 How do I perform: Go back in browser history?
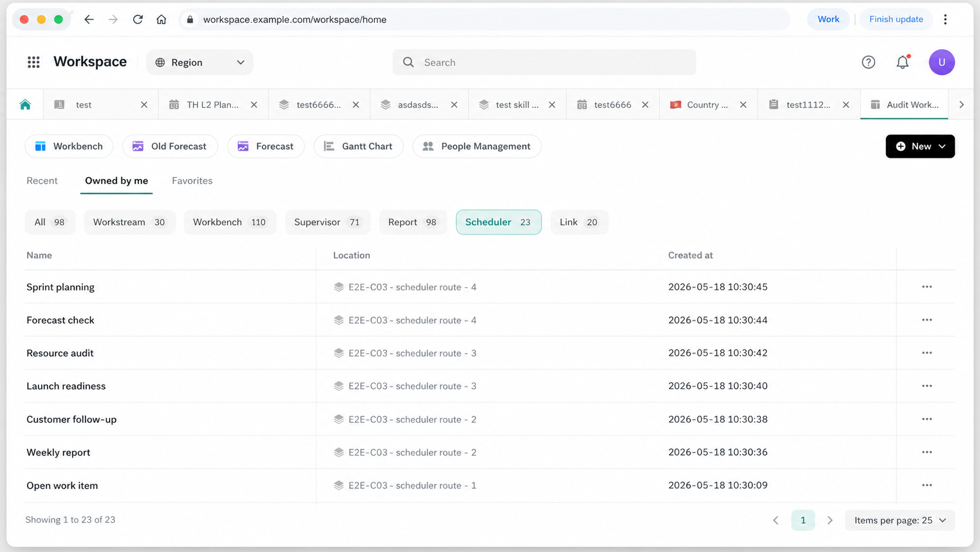[x=89, y=19]
